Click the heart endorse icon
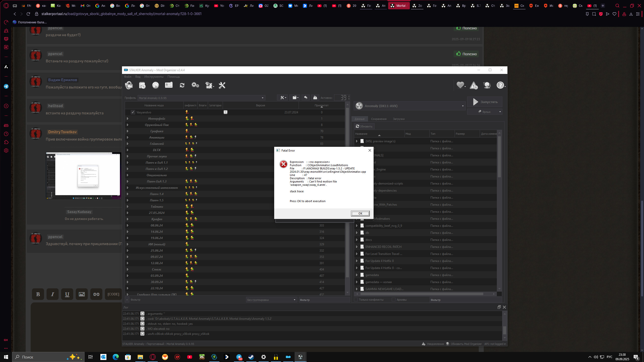The image size is (644, 362). click(461, 85)
